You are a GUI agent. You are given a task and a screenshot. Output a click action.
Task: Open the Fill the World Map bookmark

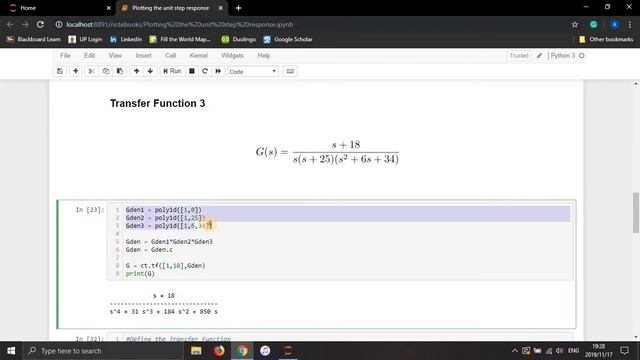[180, 39]
